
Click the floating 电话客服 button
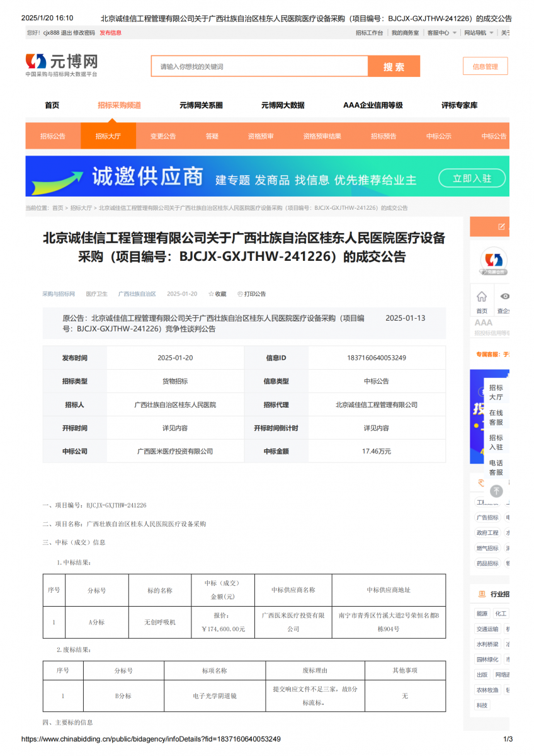(x=496, y=467)
